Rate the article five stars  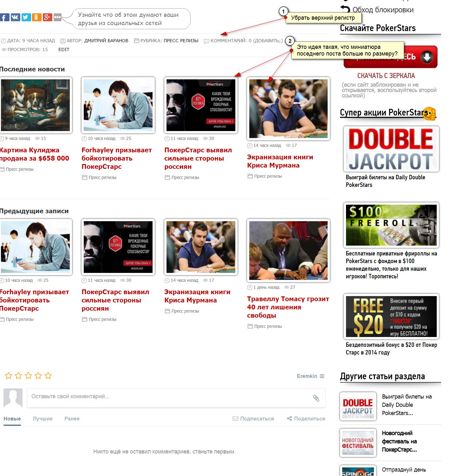pos(48,376)
